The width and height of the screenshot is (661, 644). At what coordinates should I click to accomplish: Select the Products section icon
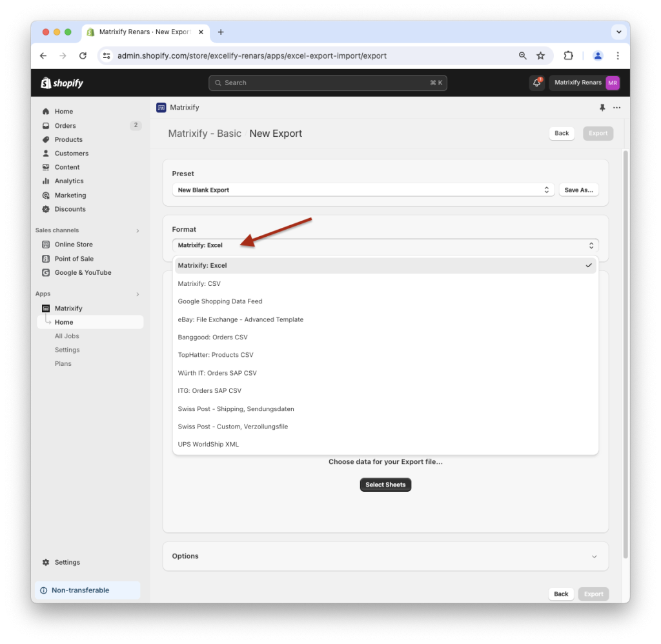click(45, 139)
